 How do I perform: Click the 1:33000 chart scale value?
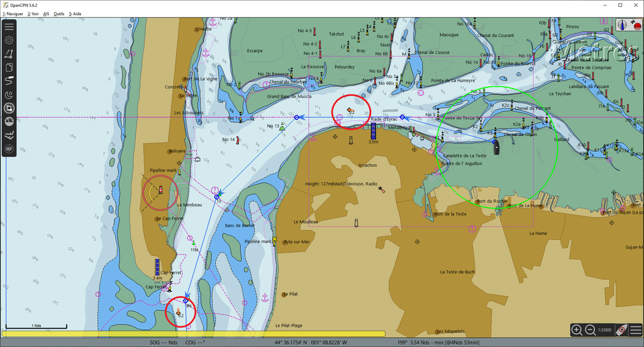click(x=604, y=330)
